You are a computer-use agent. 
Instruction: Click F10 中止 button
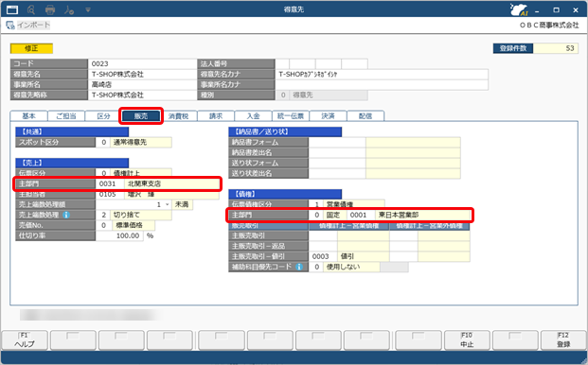pyautogui.click(x=467, y=339)
